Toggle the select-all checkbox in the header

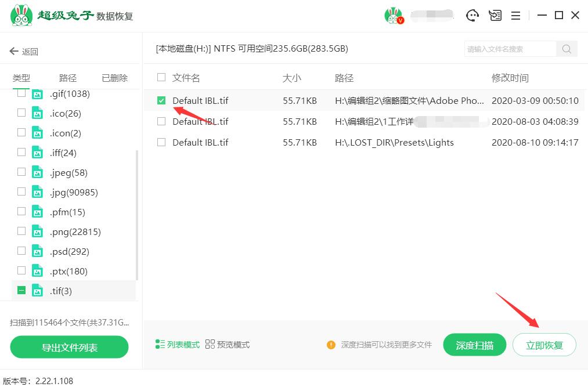pos(161,78)
